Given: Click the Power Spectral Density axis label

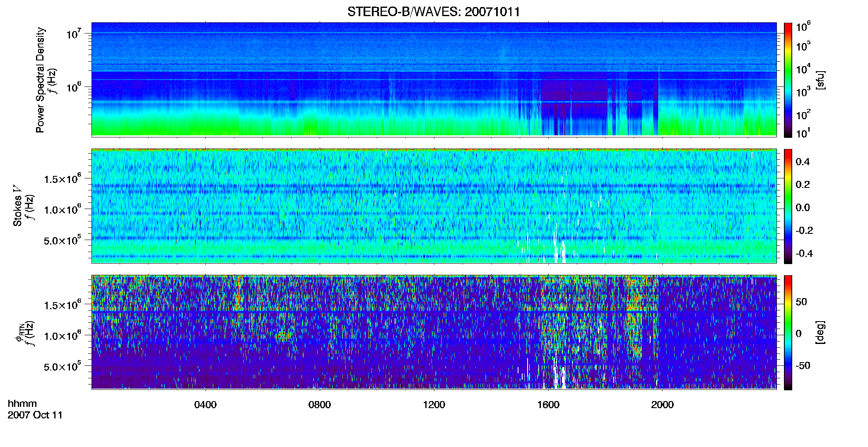Looking at the screenshot, I should tap(40, 80).
